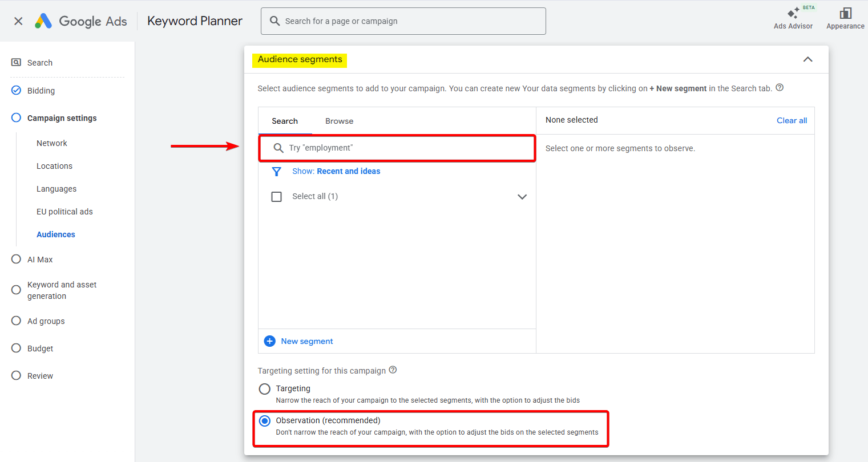Click help icon after Search tab description
868x462 pixels.
(x=780, y=88)
